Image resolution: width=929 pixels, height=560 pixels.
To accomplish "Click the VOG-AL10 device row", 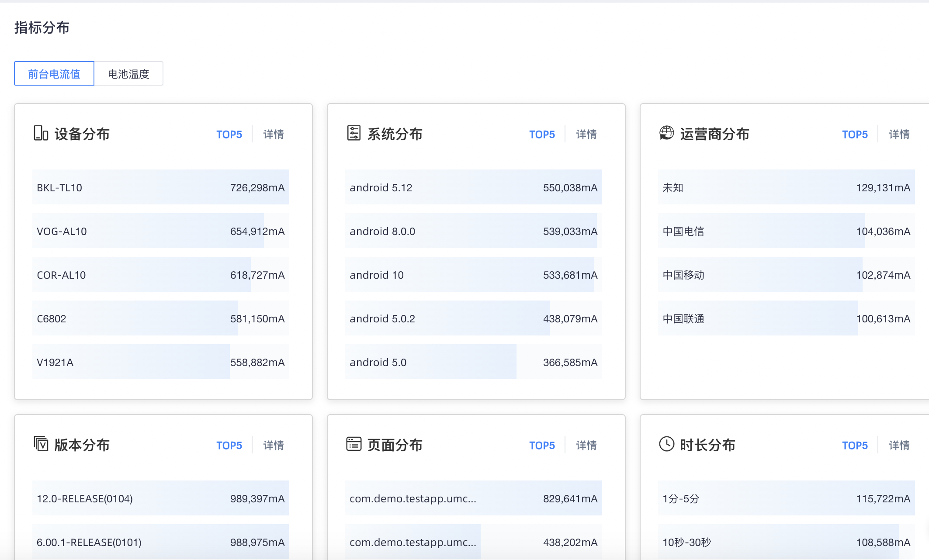I will (x=161, y=231).
